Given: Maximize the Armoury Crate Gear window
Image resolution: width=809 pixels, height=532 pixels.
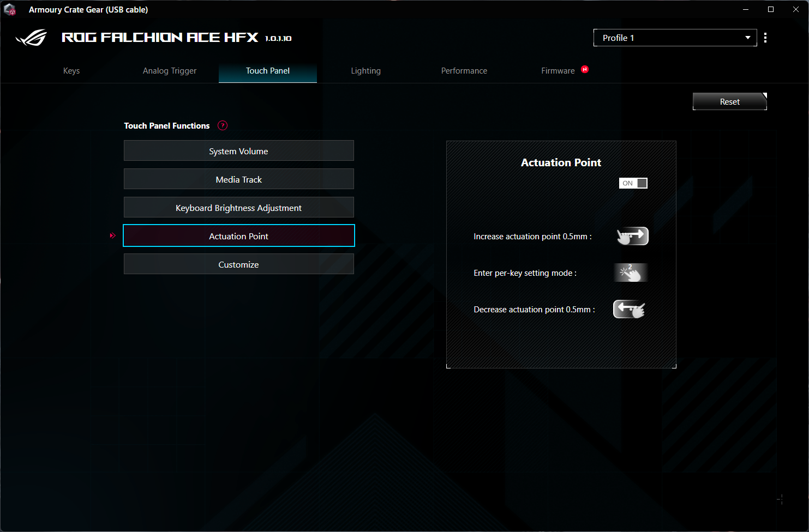Looking at the screenshot, I should pos(771,9).
